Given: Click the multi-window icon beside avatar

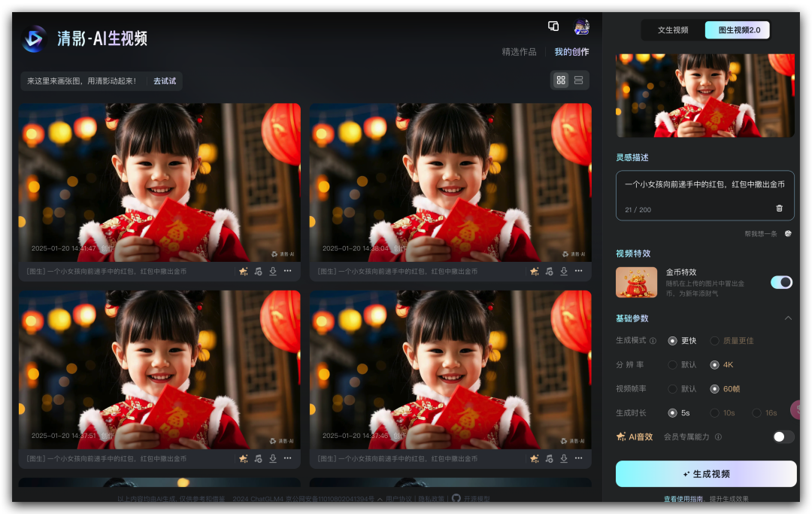Looking at the screenshot, I should (553, 26).
